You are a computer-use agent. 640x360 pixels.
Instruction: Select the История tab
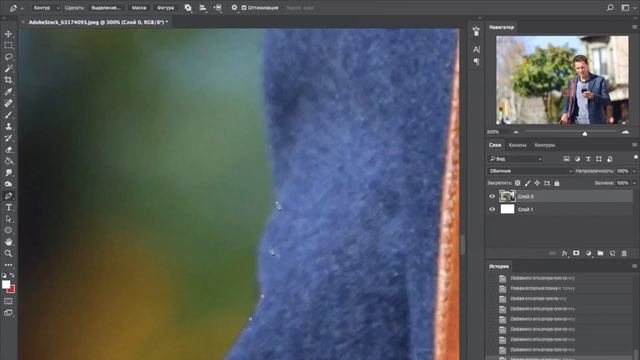coord(499,266)
